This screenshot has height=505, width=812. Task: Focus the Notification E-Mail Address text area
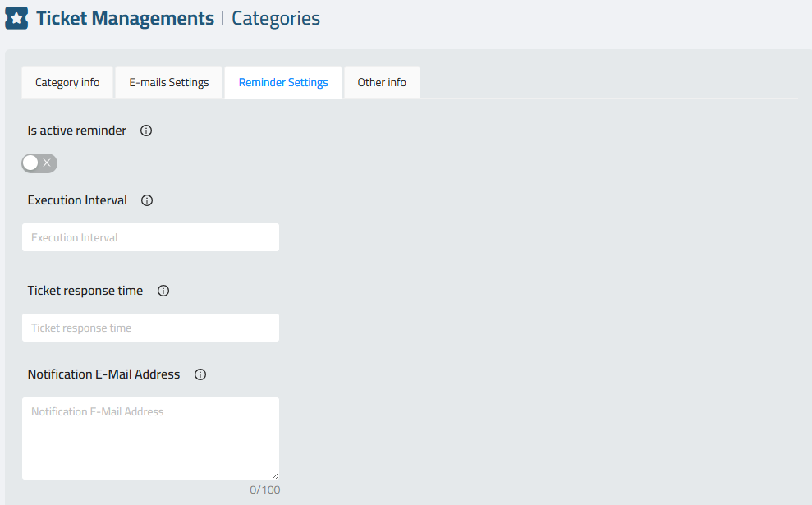tap(151, 438)
